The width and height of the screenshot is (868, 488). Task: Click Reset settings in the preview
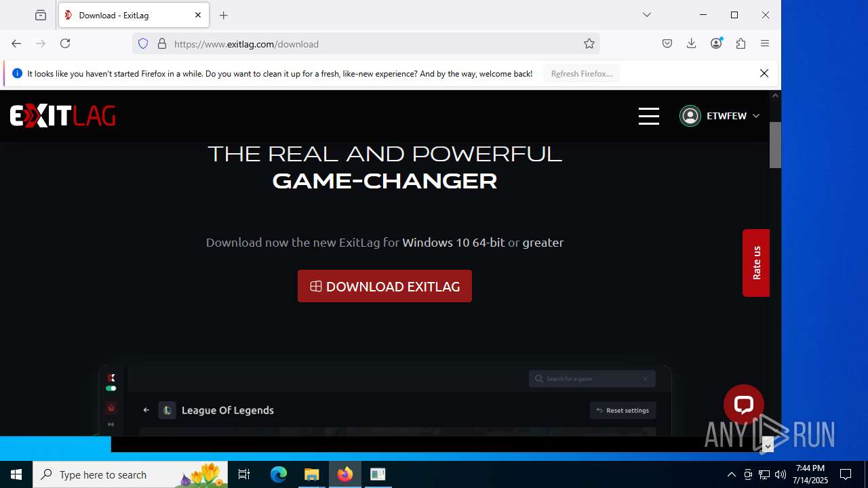tap(623, 410)
